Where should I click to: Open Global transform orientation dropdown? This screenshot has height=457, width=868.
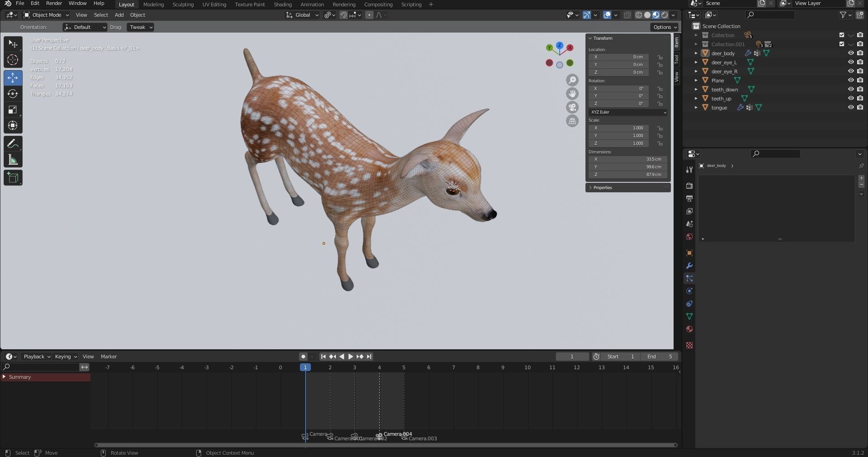(302, 15)
